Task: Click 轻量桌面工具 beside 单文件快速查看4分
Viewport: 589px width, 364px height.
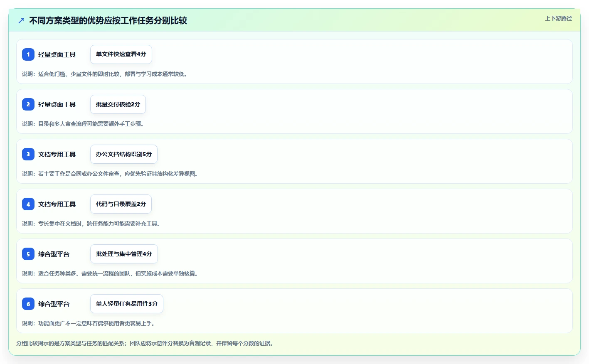Action: click(57, 54)
